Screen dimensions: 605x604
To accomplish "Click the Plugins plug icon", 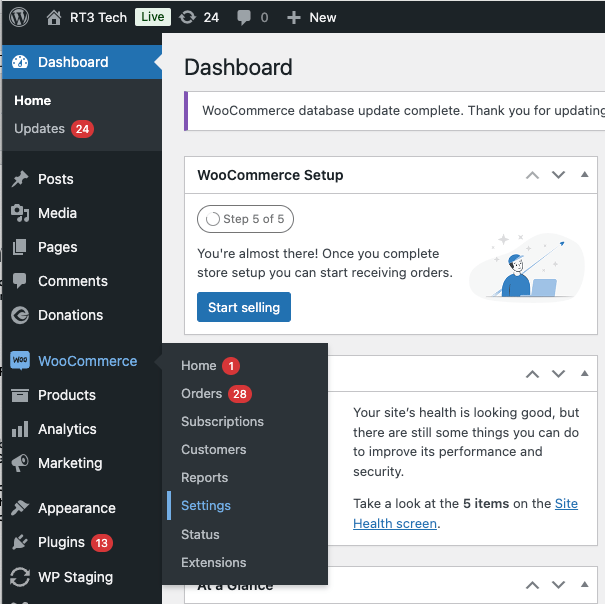I will coord(19,542).
